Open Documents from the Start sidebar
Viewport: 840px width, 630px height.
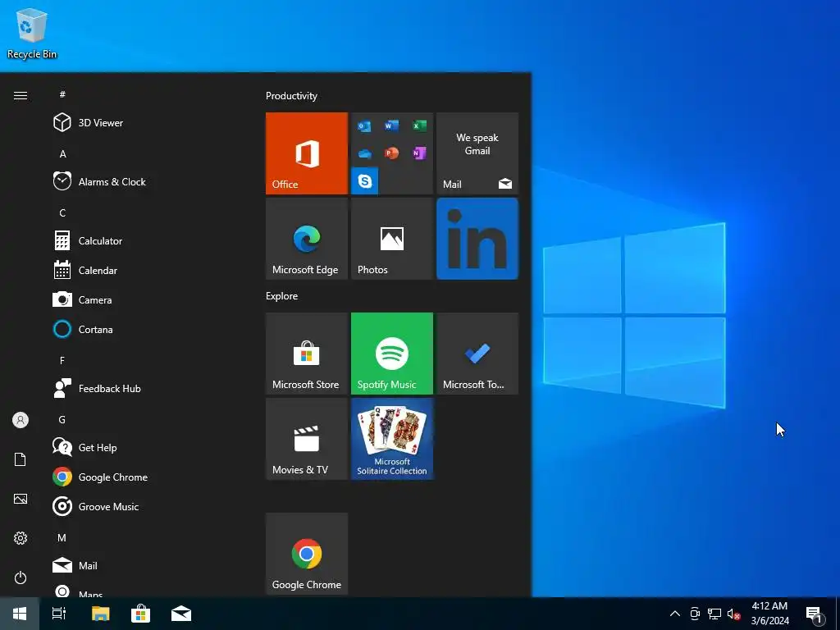[x=21, y=459]
